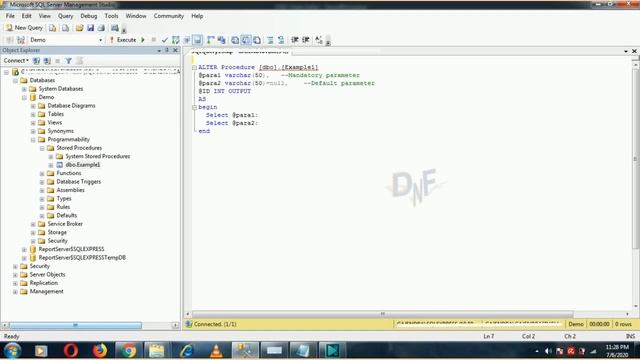Toggle Object Explorer auto-hide pin
The width and height of the screenshot is (640, 360).
click(167, 50)
